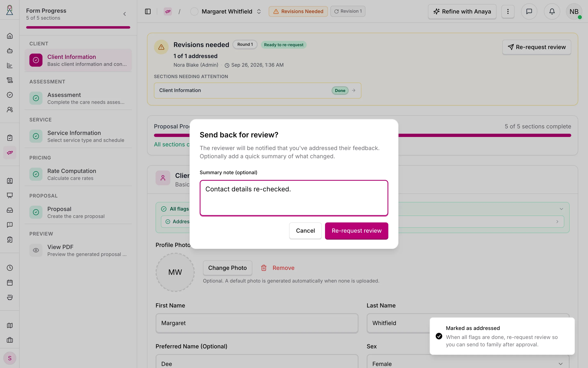588x368 pixels.
Task: Toggle the sidebar panel icon in header
Action: (148, 11)
